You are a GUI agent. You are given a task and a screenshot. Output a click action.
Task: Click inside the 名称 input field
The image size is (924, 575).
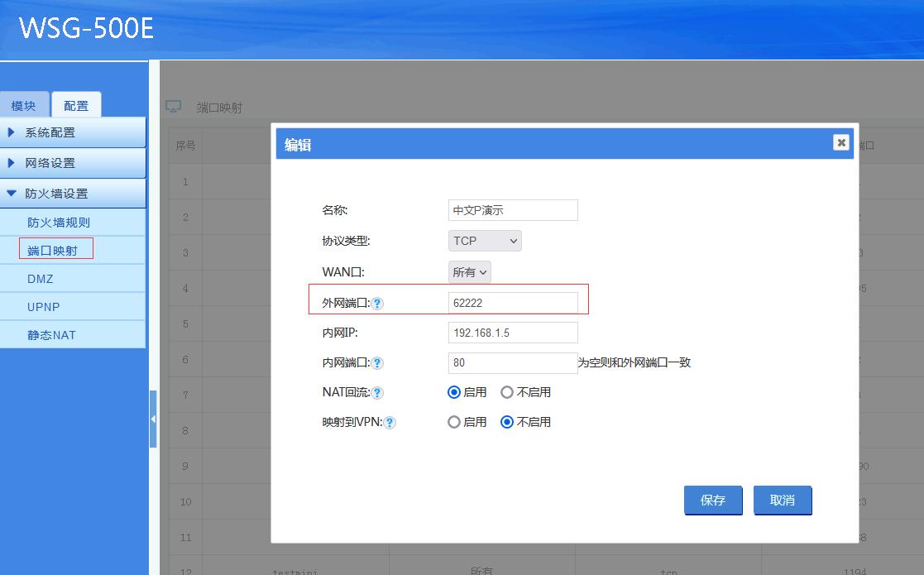[512, 209]
